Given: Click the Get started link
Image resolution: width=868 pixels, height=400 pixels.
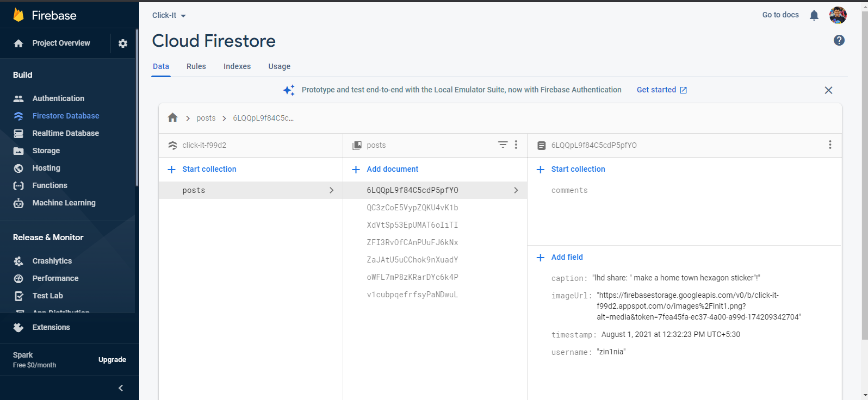Looking at the screenshot, I should coord(661,90).
